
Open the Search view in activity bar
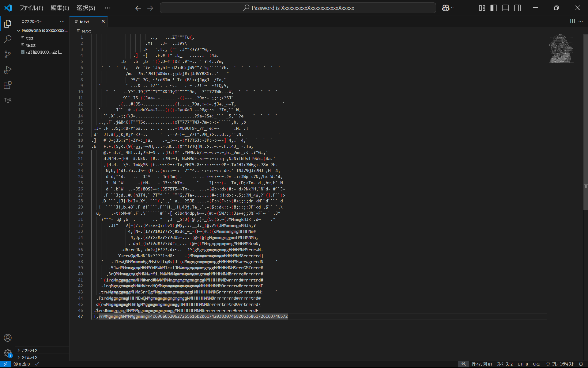coord(8,39)
